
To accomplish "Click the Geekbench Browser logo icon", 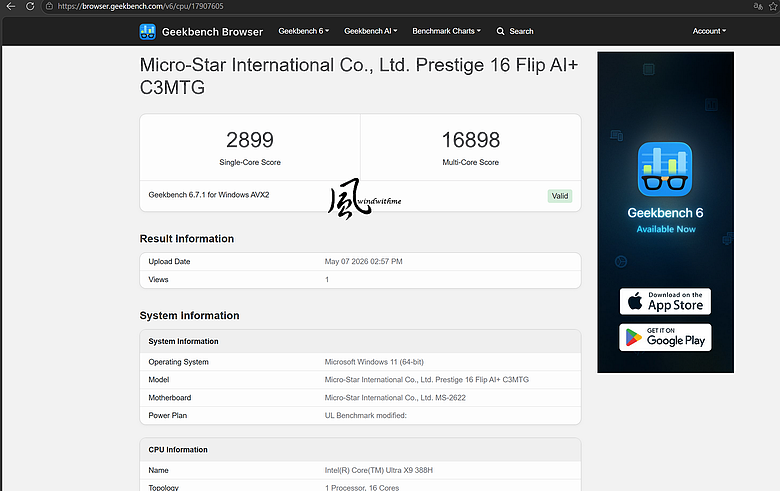I will pos(147,31).
